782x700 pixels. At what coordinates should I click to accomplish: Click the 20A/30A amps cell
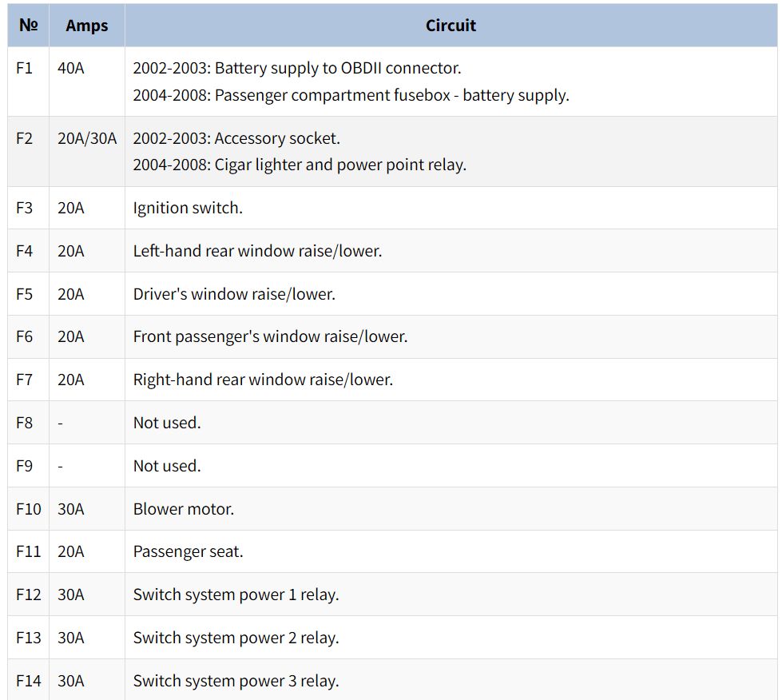(x=87, y=138)
